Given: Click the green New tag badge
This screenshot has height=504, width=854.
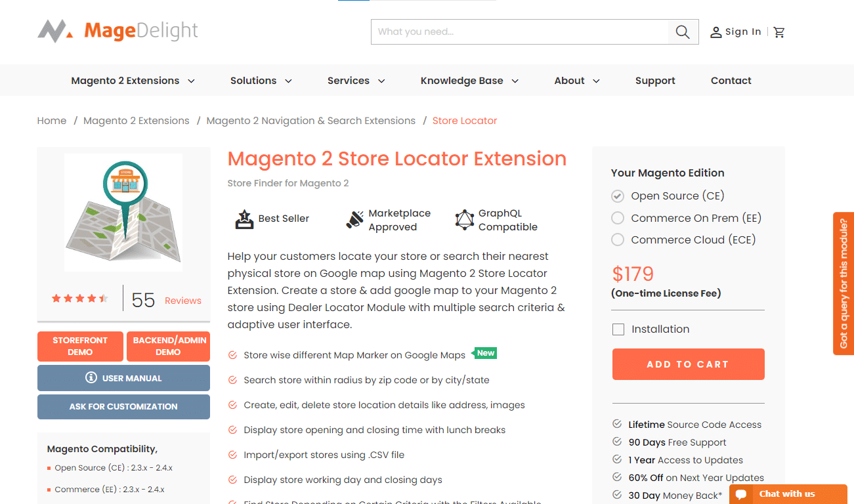Looking at the screenshot, I should coord(484,353).
